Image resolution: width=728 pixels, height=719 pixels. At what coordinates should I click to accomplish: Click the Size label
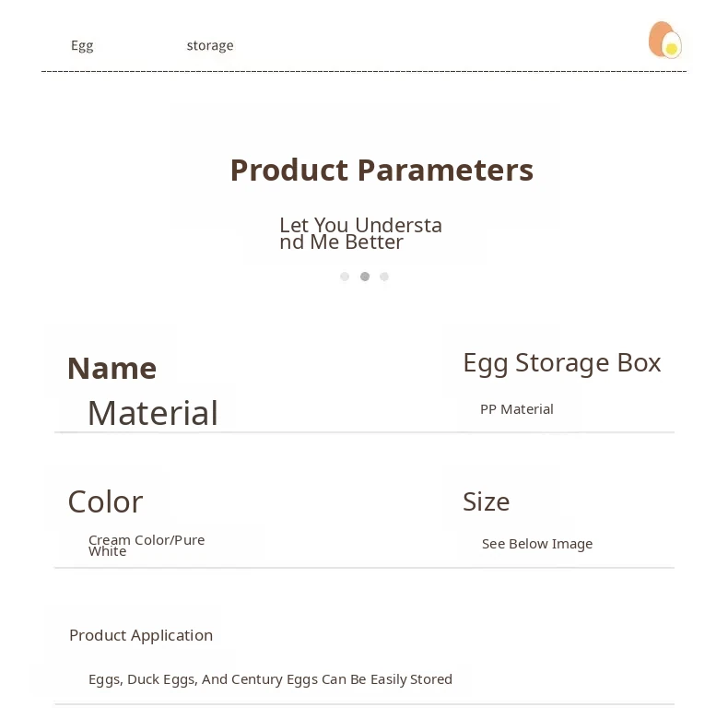coord(486,501)
